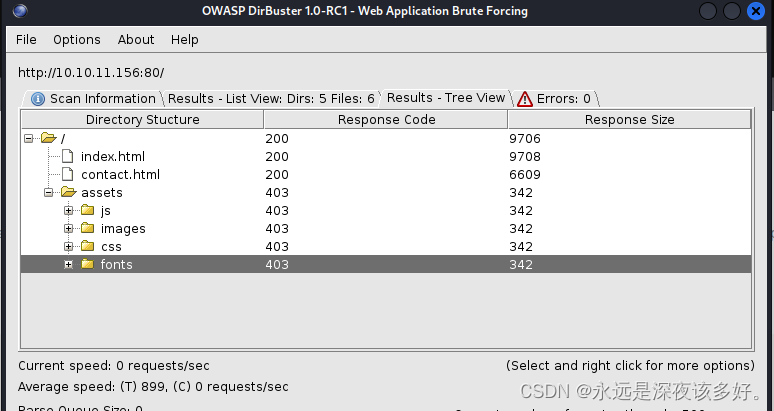Open the Options menu

[x=77, y=39]
